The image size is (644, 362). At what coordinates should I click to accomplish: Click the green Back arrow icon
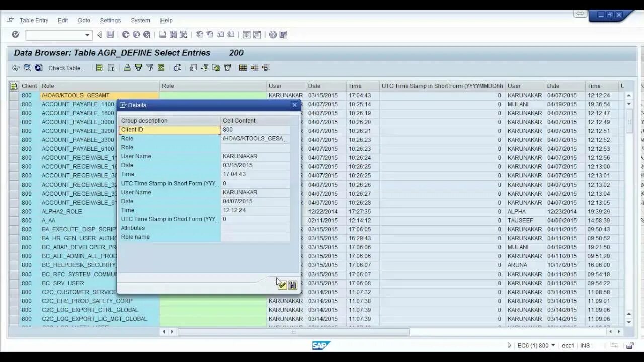click(126, 35)
